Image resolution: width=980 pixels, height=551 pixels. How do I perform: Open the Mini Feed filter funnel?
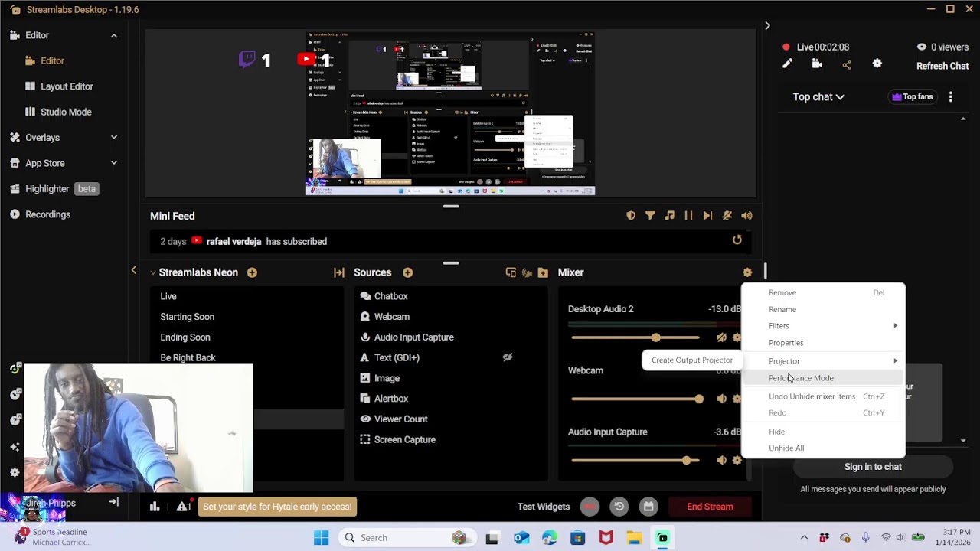point(650,216)
